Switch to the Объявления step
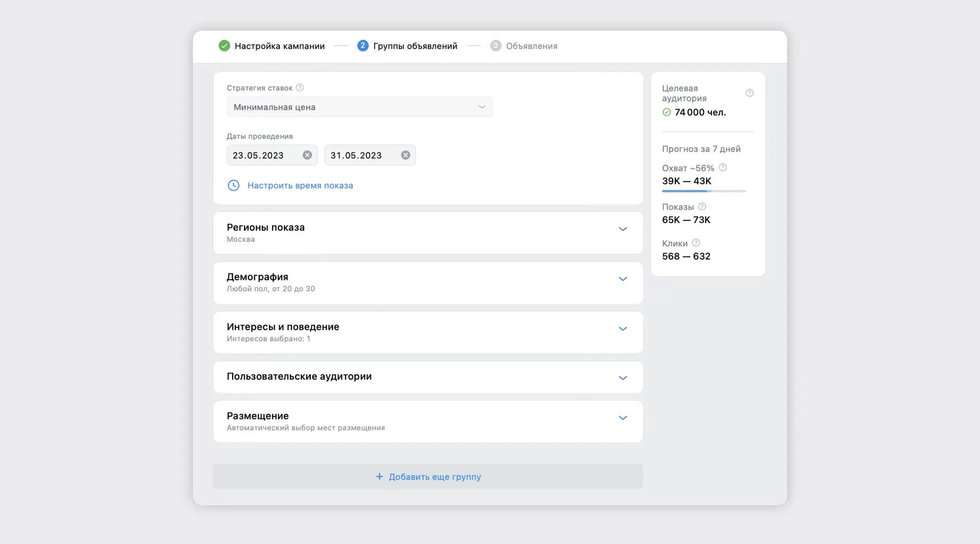This screenshot has height=544, width=980. point(531,46)
